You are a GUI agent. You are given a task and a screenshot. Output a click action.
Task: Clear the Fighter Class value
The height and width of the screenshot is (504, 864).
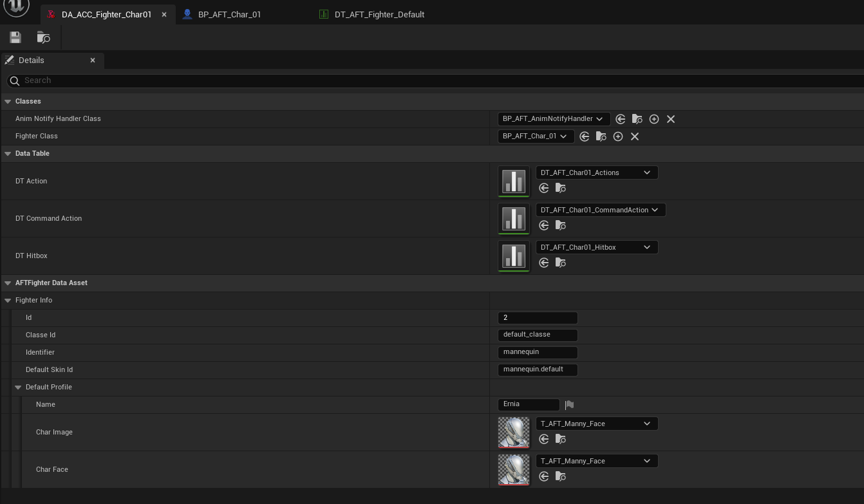[635, 136]
